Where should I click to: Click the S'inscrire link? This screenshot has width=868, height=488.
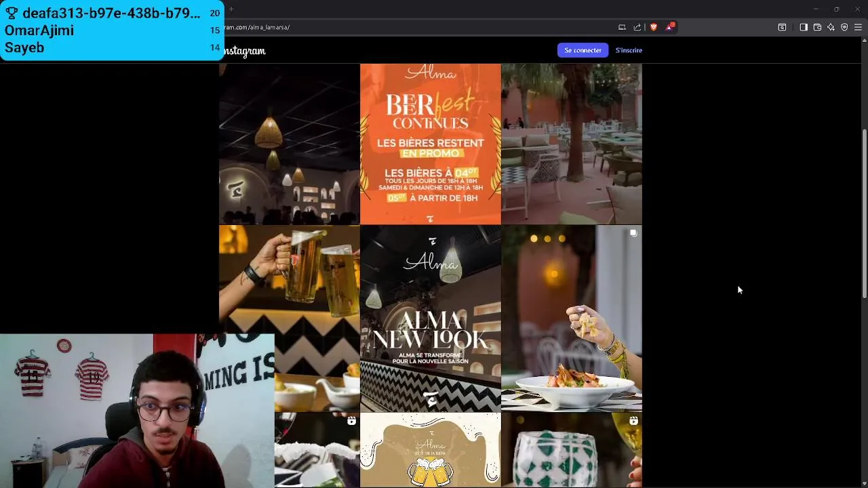pos(629,50)
